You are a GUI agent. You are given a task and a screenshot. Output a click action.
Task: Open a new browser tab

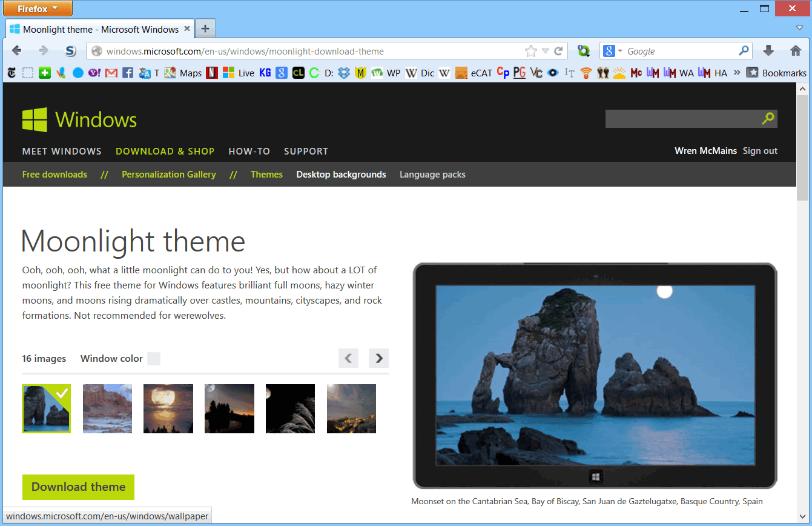click(205, 28)
